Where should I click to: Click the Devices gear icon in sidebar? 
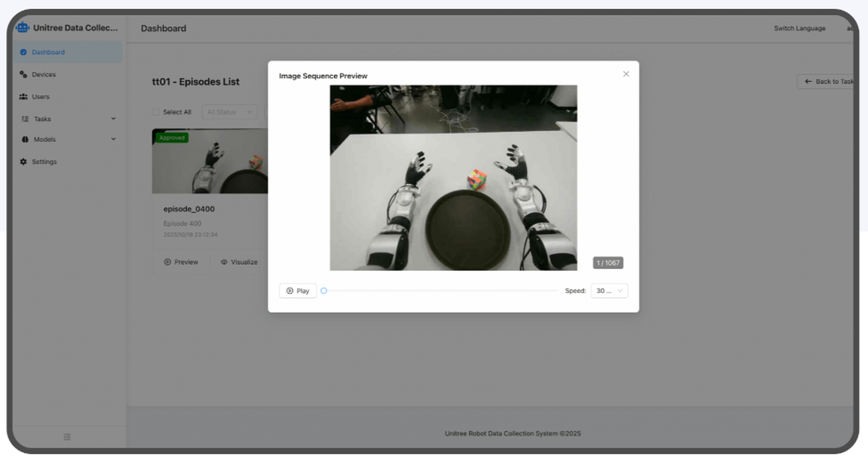(x=23, y=74)
